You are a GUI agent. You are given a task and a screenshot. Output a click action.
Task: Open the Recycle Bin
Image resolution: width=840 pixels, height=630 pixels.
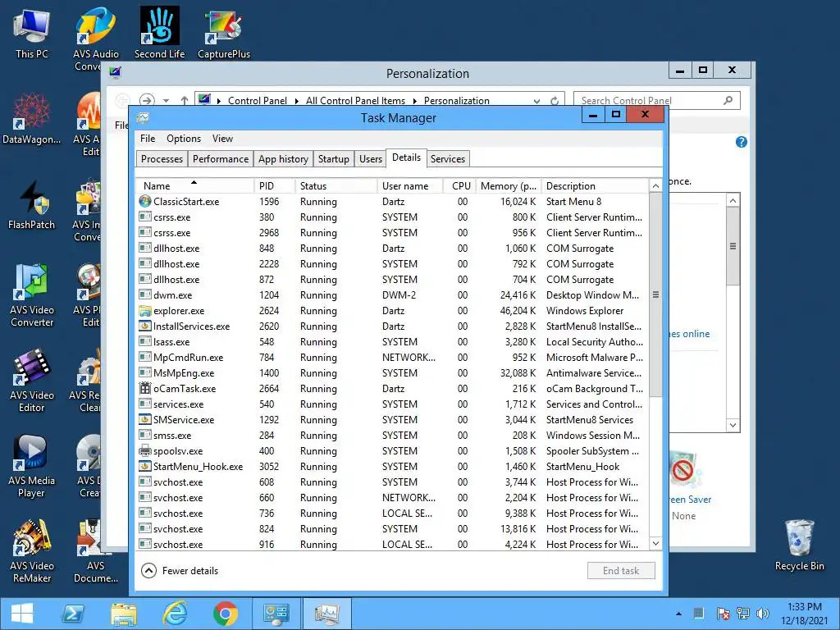point(799,546)
